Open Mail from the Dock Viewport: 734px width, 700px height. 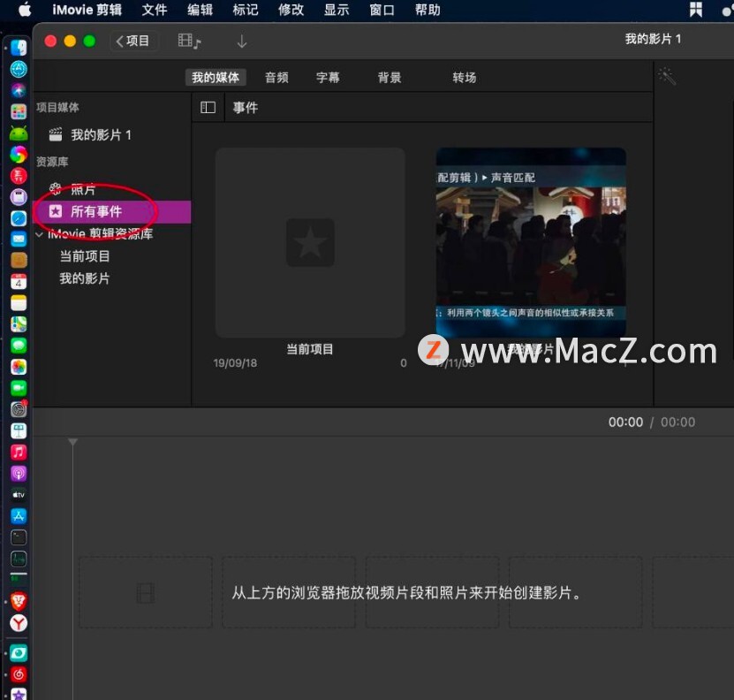[x=19, y=239]
